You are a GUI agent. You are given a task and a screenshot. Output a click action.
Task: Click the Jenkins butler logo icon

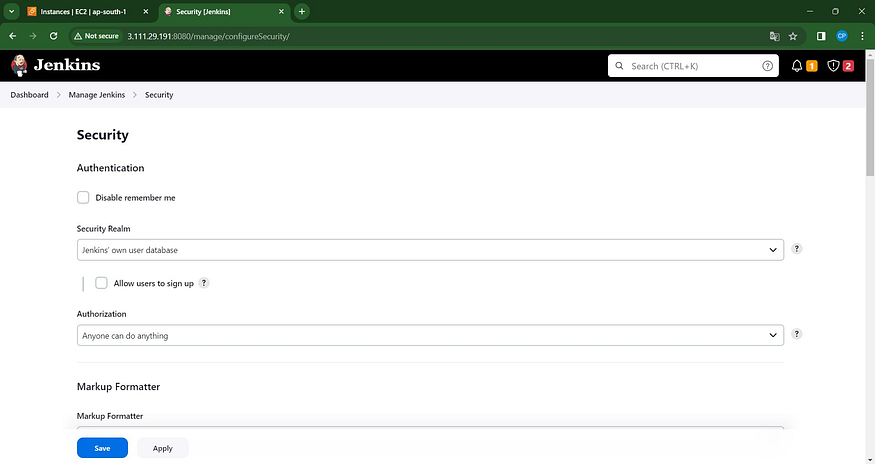click(x=19, y=65)
